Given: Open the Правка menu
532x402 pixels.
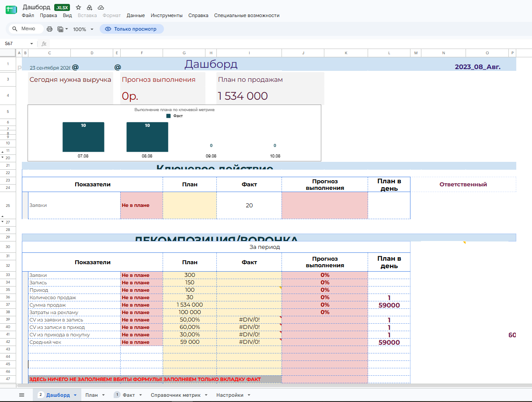Looking at the screenshot, I should (49, 15).
